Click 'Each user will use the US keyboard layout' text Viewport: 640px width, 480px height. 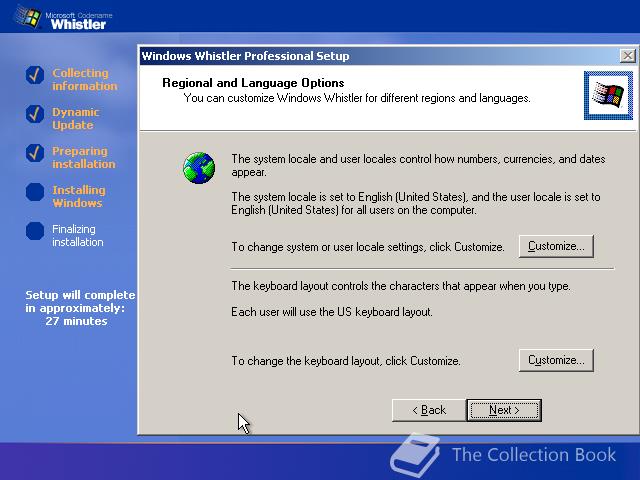[x=331, y=312]
